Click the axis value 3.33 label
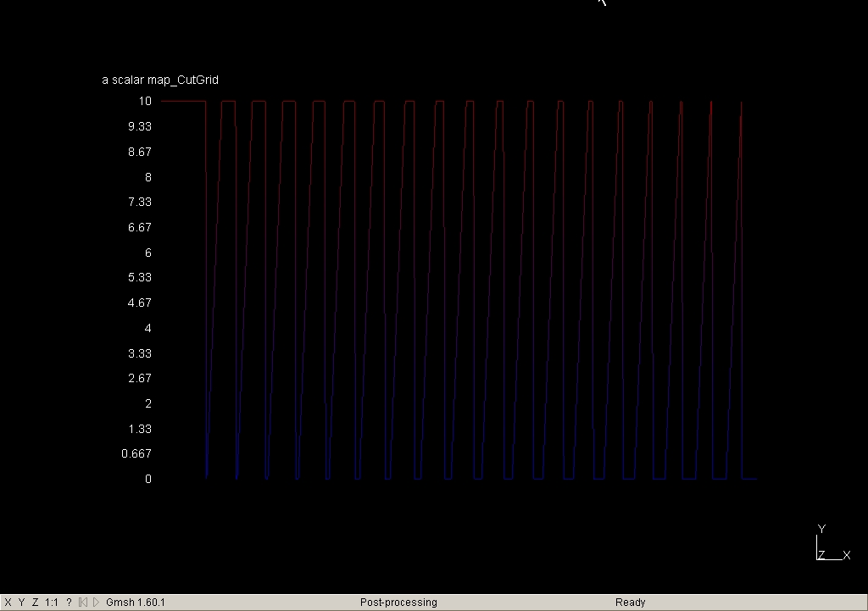The width and height of the screenshot is (868, 611). pos(140,353)
